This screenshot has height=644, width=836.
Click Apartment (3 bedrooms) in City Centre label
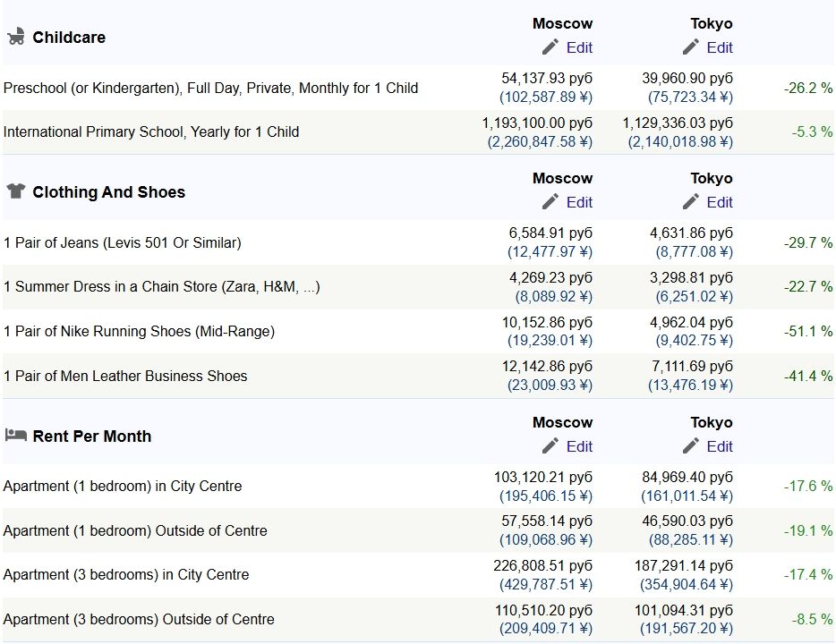(126, 575)
